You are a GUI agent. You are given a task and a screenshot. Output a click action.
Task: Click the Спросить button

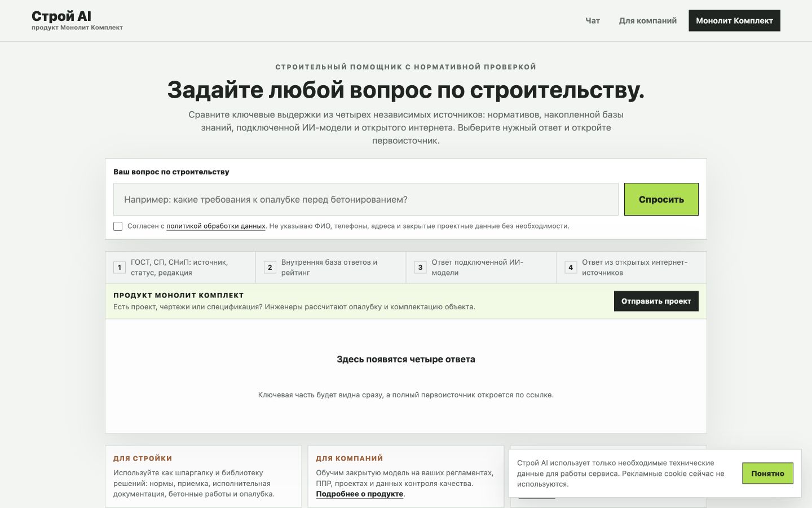pyautogui.click(x=661, y=199)
